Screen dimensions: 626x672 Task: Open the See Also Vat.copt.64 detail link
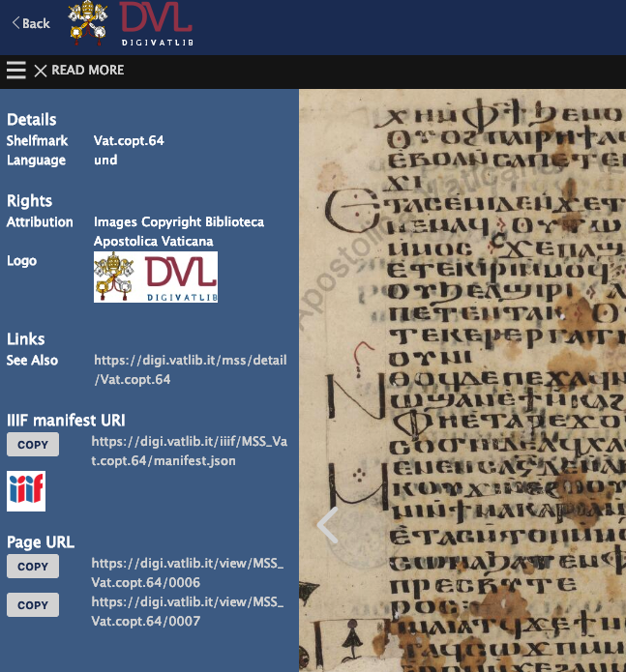[191, 369]
